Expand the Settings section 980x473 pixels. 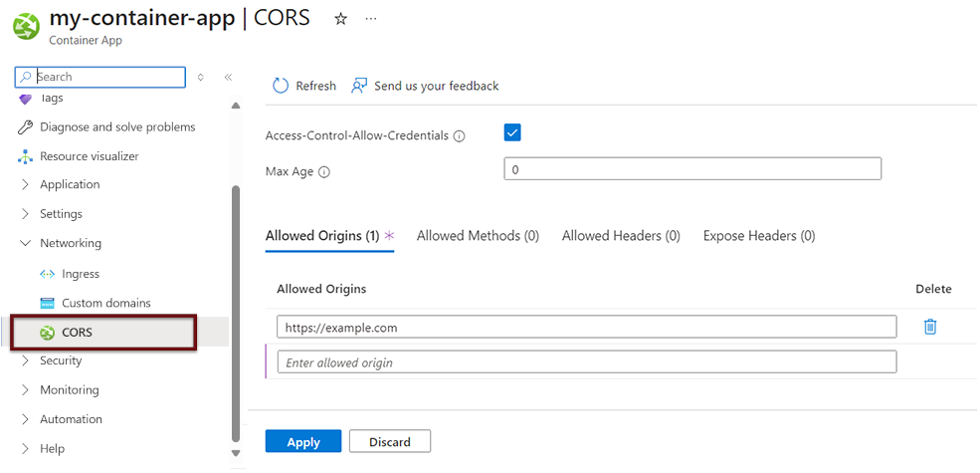coord(61,214)
